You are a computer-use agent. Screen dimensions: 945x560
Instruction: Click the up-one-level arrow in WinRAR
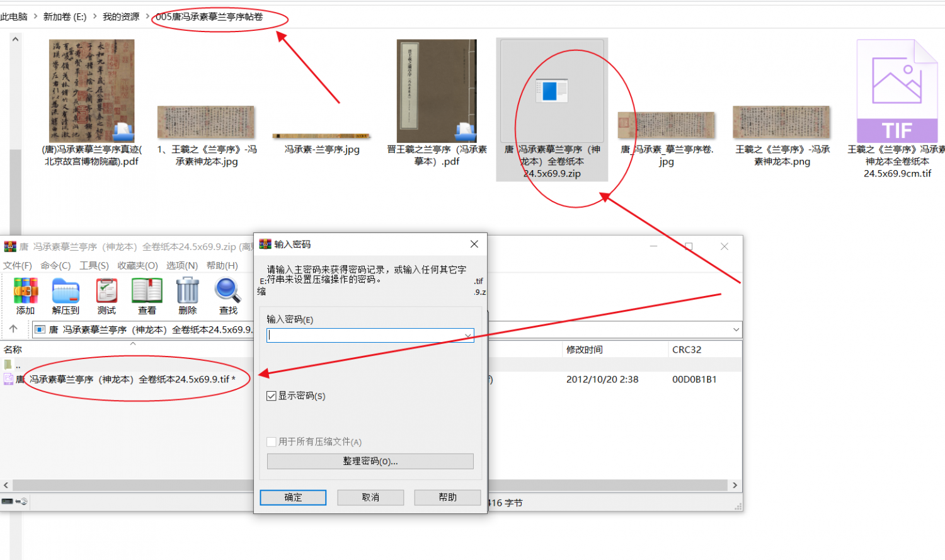click(14, 329)
